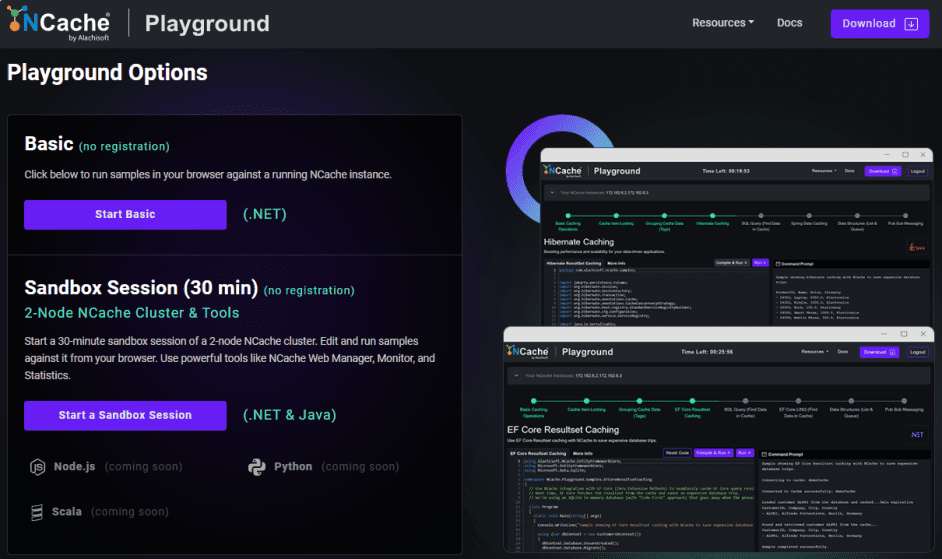The width and height of the screenshot is (942, 559).
Task: Click Start a Sandbox Session button
Action: pyautogui.click(x=125, y=415)
